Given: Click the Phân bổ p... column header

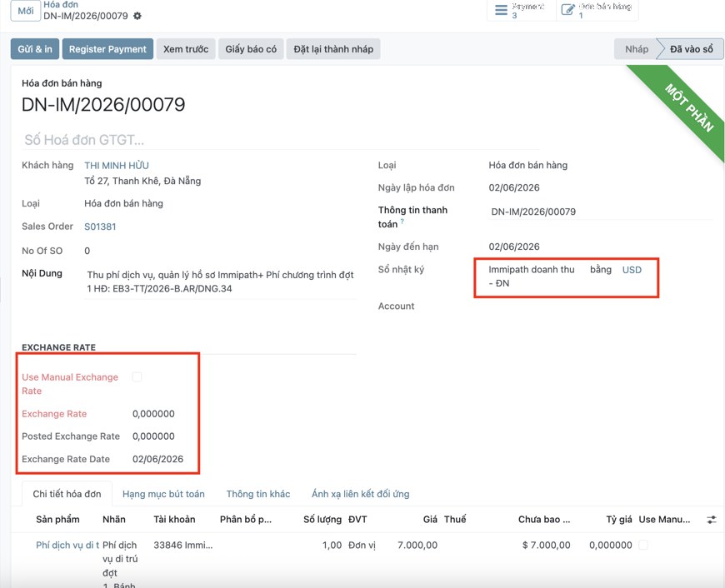Looking at the screenshot, I should click(246, 519).
